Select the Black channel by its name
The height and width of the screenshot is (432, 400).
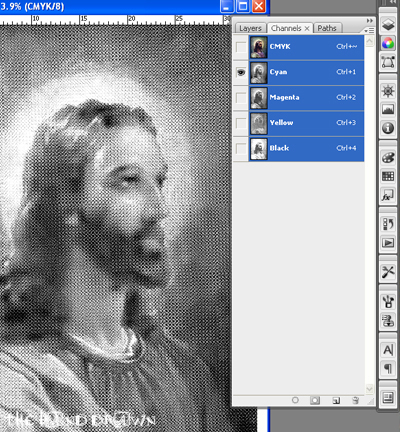click(x=279, y=148)
